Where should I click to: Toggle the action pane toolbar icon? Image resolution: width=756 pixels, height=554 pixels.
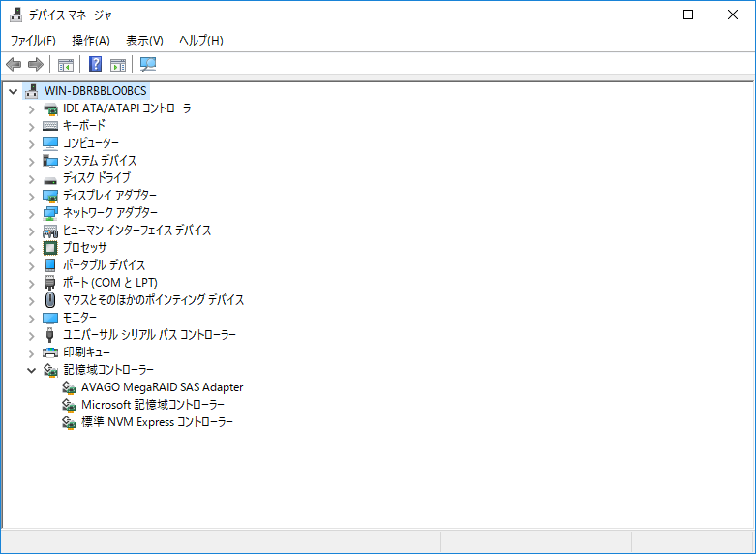[x=118, y=64]
